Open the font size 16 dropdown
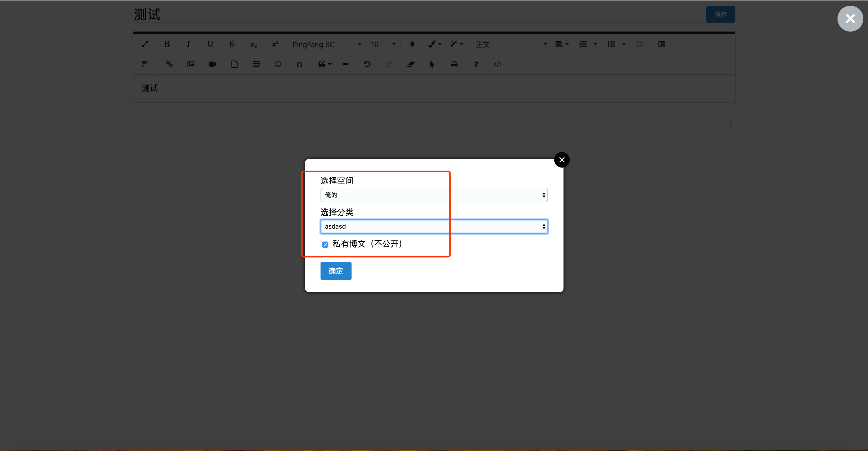 click(383, 44)
